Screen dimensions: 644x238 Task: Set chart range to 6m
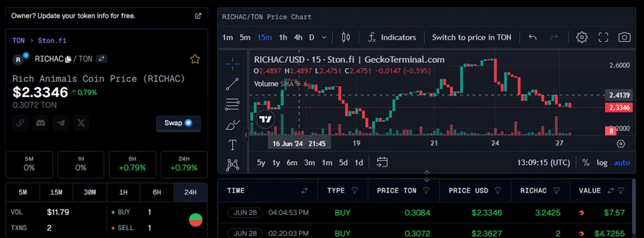click(292, 163)
